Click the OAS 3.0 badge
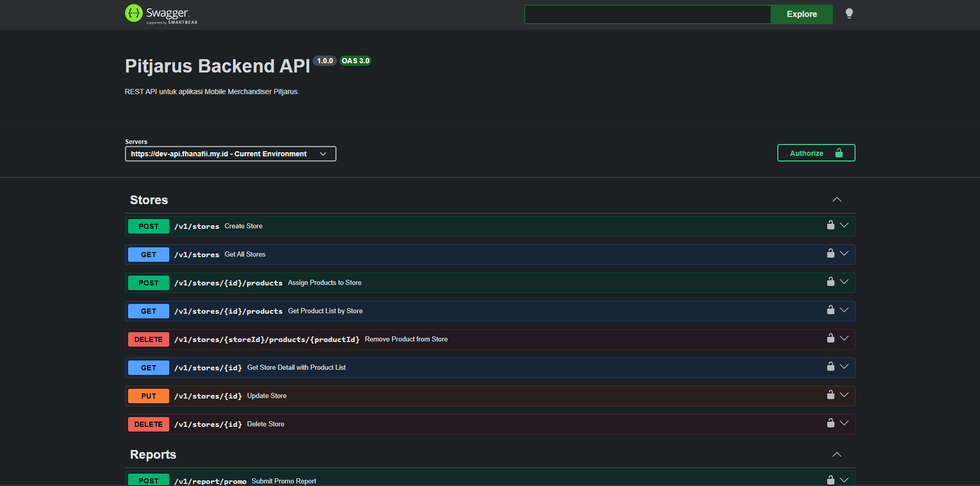980x486 pixels. coord(355,61)
